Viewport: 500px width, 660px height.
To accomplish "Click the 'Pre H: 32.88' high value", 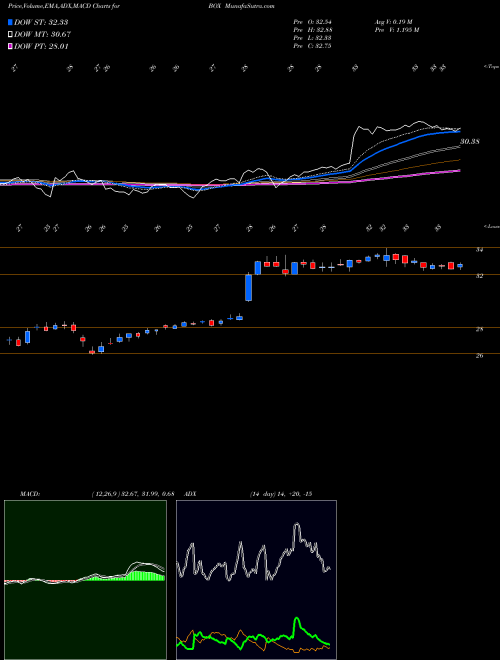I will 312,30.
